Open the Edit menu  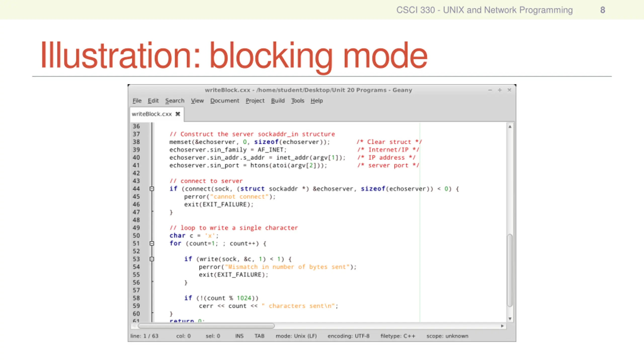click(x=153, y=101)
